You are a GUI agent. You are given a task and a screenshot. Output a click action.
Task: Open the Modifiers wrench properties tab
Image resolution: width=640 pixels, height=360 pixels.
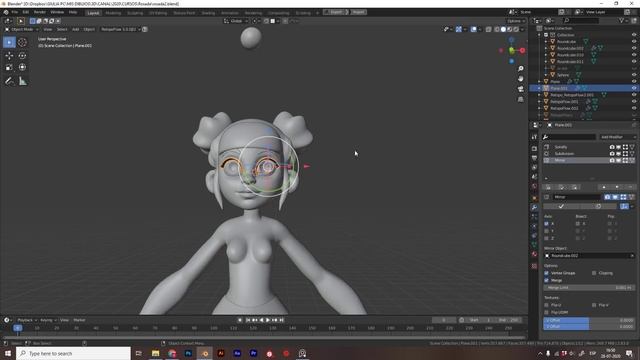(x=534, y=207)
